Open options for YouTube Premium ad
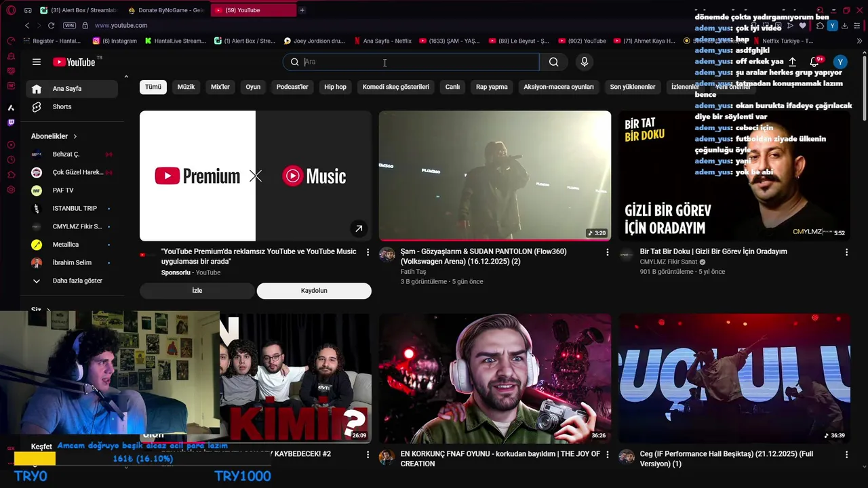The width and height of the screenshot is (868, 488). 368,252
